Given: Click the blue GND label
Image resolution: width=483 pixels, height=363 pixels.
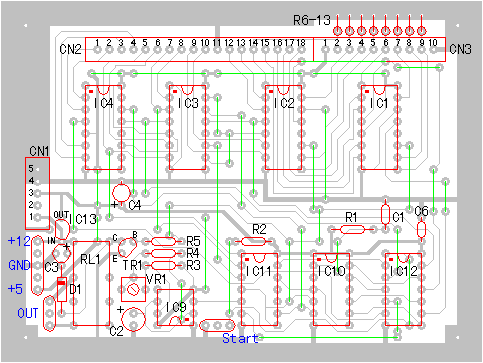Looking at the screenshot, I should pyautogui.click(x=19, y=265).
